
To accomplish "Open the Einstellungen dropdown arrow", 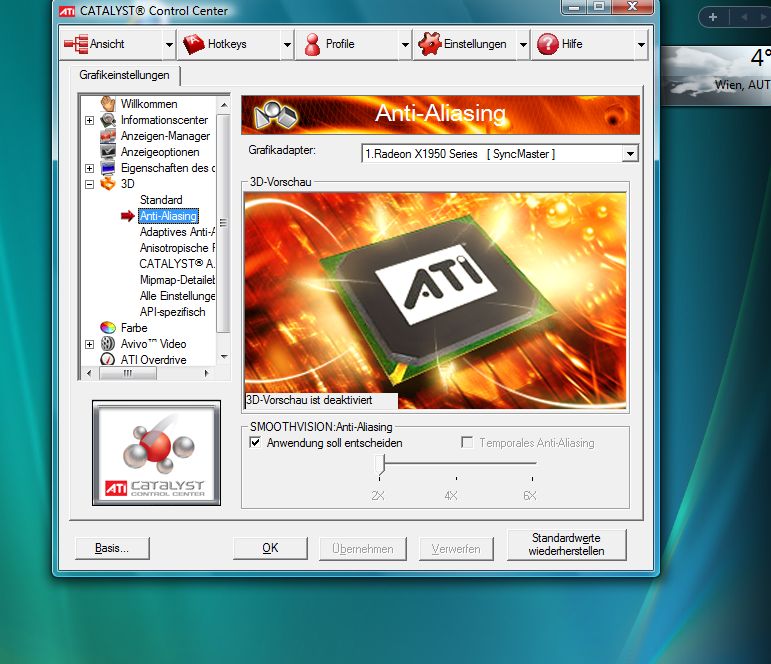I will (523, 44).
